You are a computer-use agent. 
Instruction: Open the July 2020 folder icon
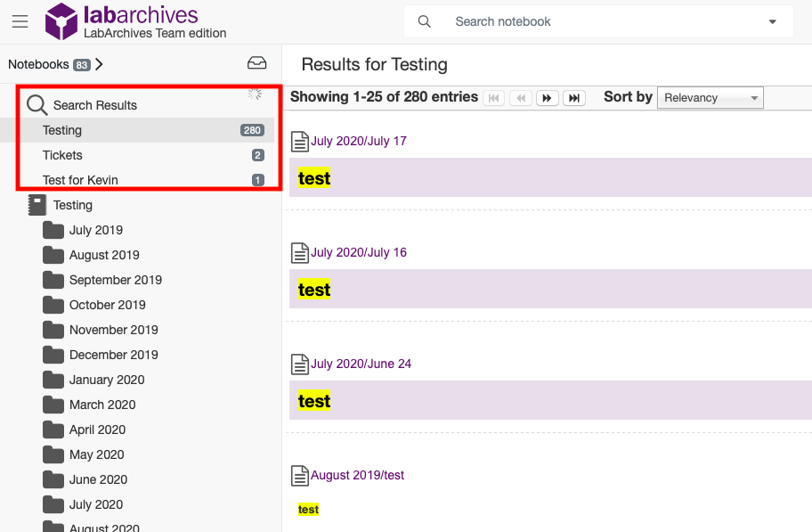point(53,504)
